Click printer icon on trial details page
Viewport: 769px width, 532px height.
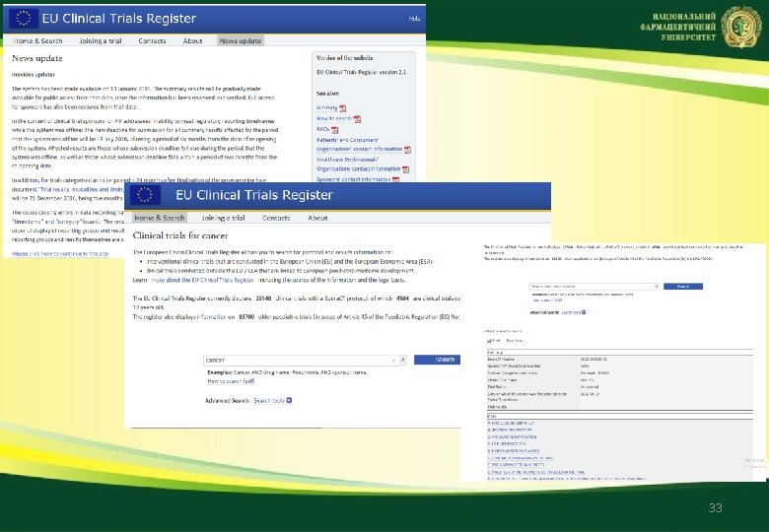tap(489, 341)
